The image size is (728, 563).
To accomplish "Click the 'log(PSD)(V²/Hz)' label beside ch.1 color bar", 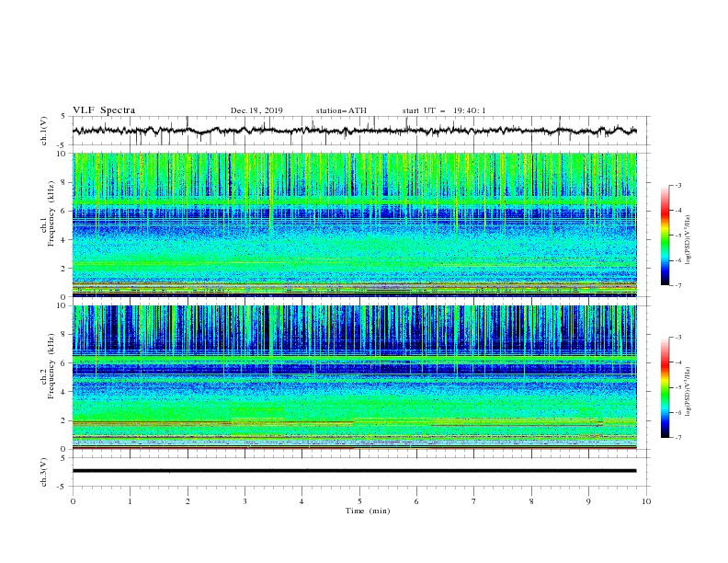I will (x=688, y=240).
